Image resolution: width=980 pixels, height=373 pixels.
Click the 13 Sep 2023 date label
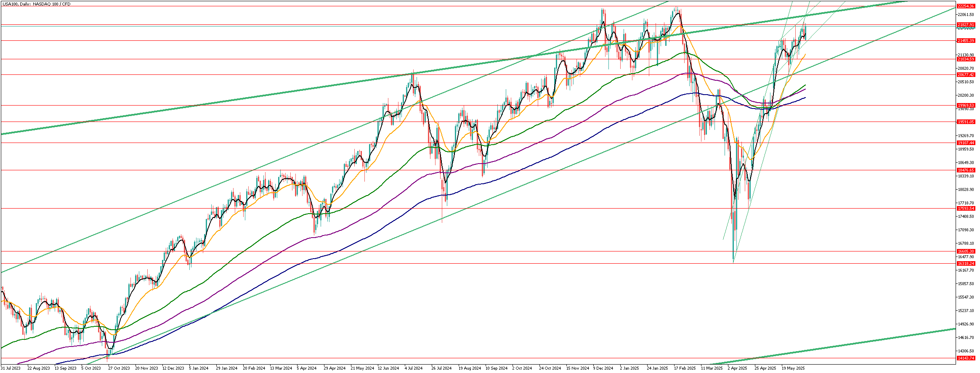[66, 368]
